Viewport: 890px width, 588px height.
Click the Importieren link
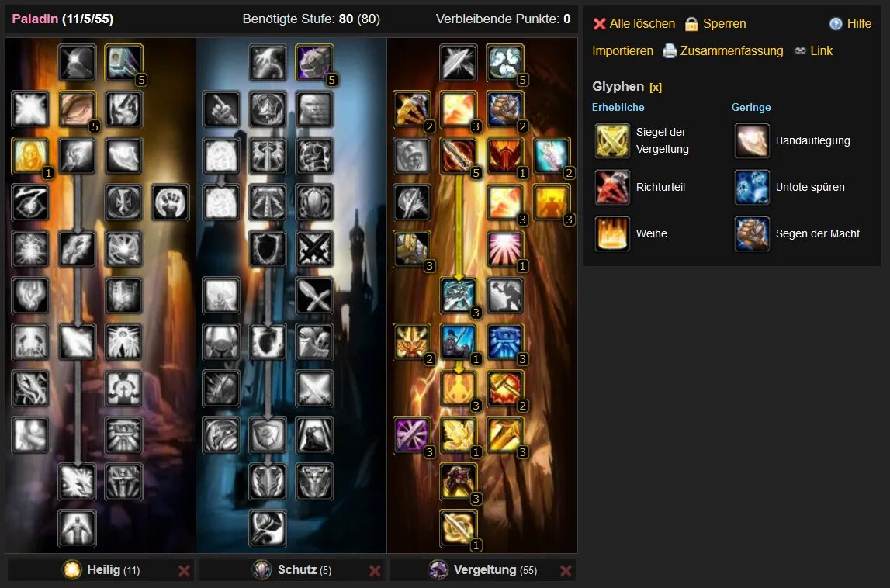click(622, 51)
